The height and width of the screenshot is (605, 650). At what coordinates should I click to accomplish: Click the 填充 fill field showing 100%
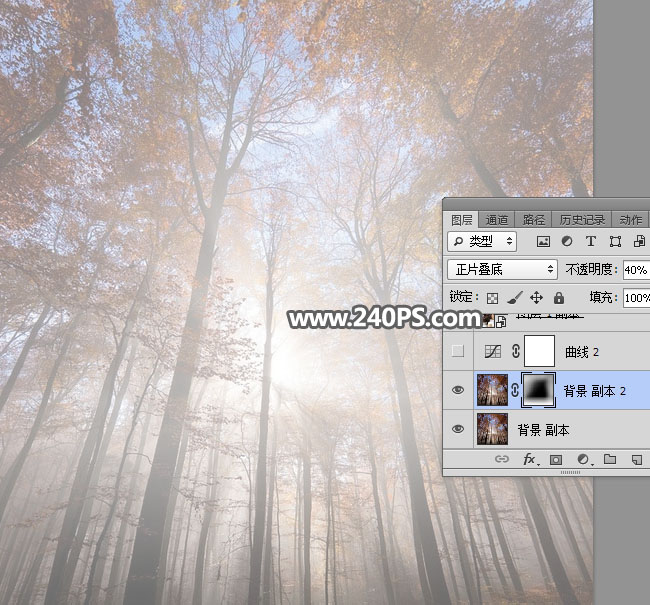(x=636, y=298)
